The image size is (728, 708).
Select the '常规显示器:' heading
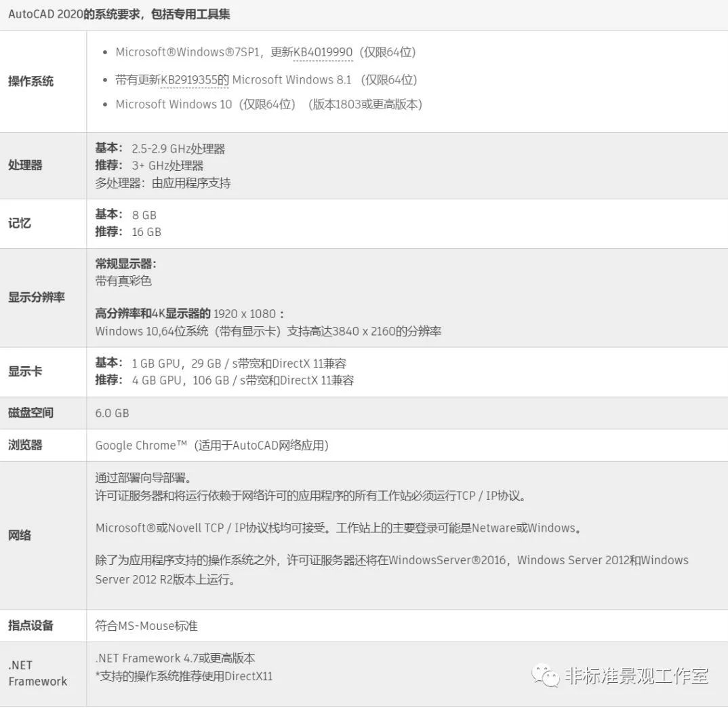126,264
